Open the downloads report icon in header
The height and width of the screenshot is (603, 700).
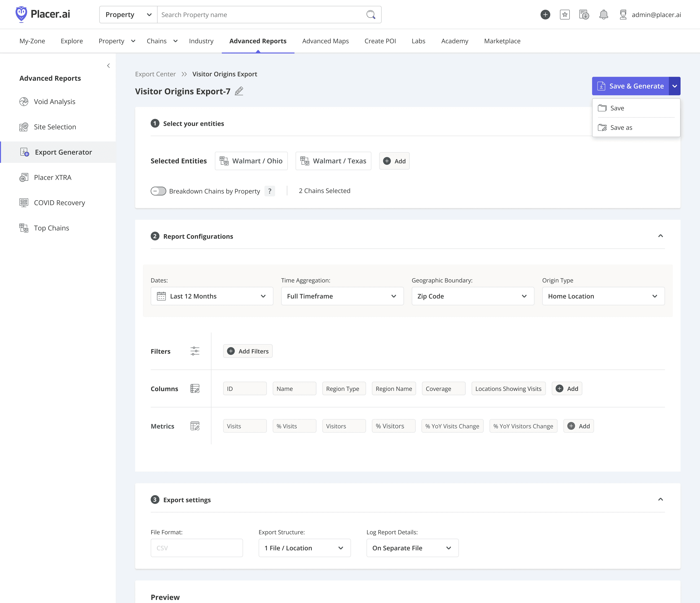[584, 15]
